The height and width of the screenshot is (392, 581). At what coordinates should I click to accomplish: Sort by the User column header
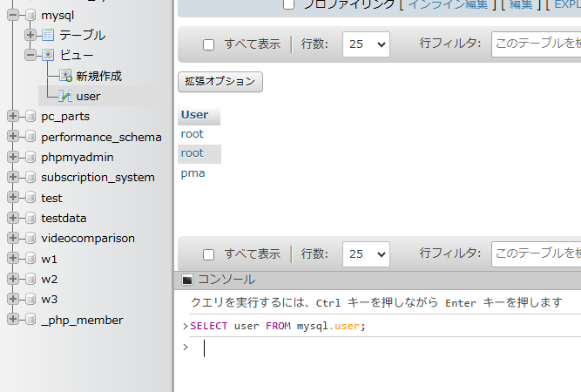194,115
